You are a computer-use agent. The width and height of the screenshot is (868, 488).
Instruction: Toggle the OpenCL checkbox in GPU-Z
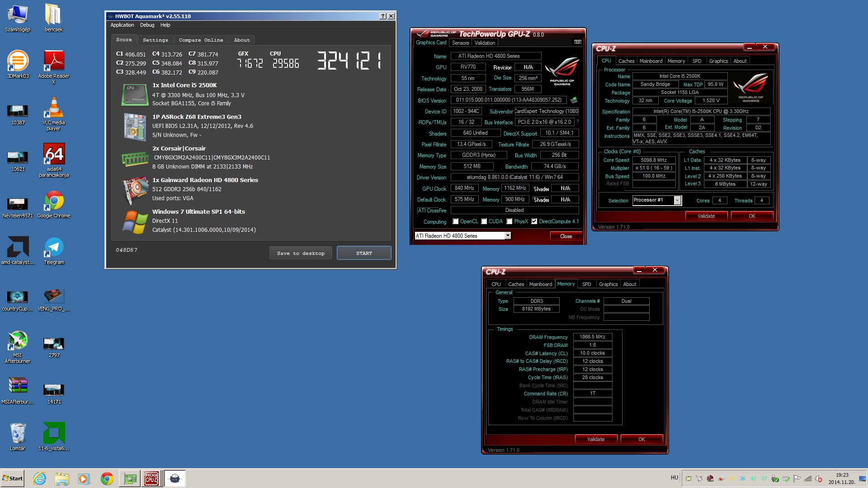point(456,221)
